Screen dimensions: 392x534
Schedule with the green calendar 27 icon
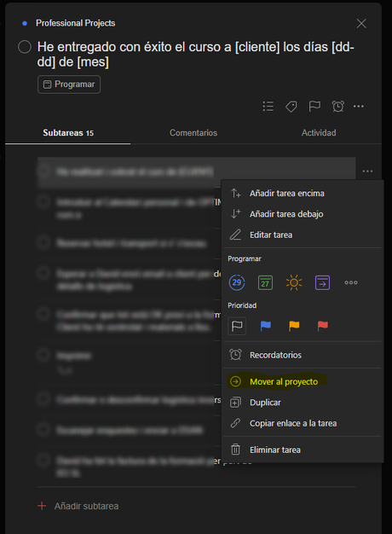click(x=265, y=282)
